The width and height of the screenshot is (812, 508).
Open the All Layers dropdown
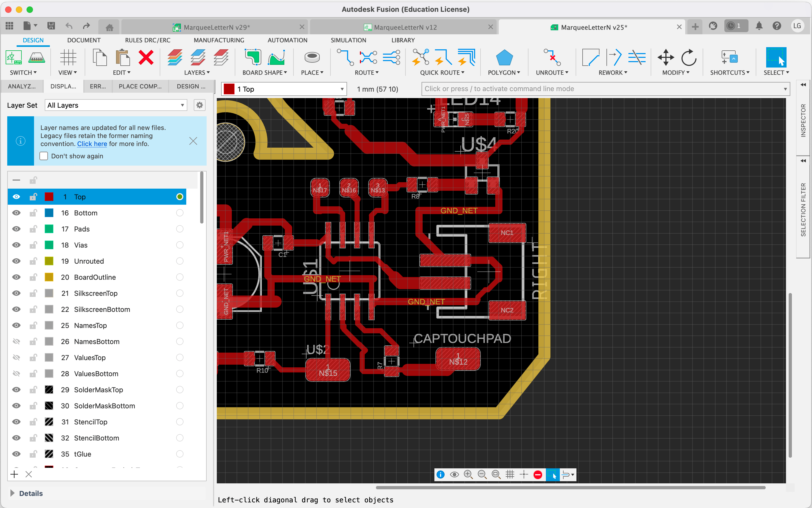tap(116, 105)
